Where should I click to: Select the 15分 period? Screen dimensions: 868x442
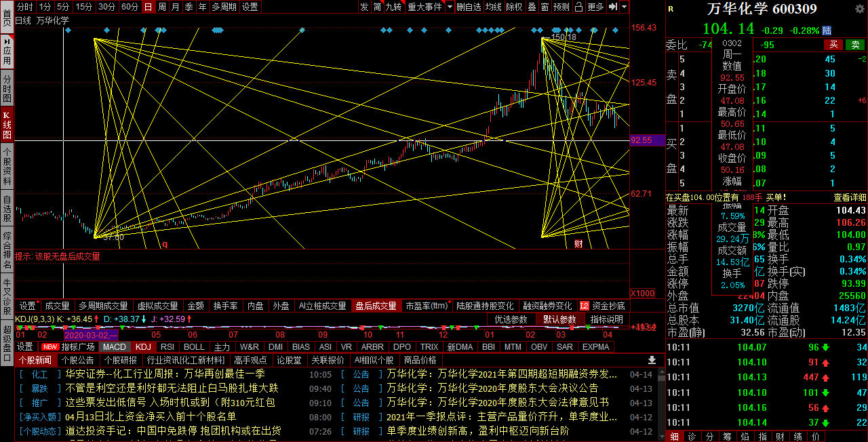click(84, 7)
